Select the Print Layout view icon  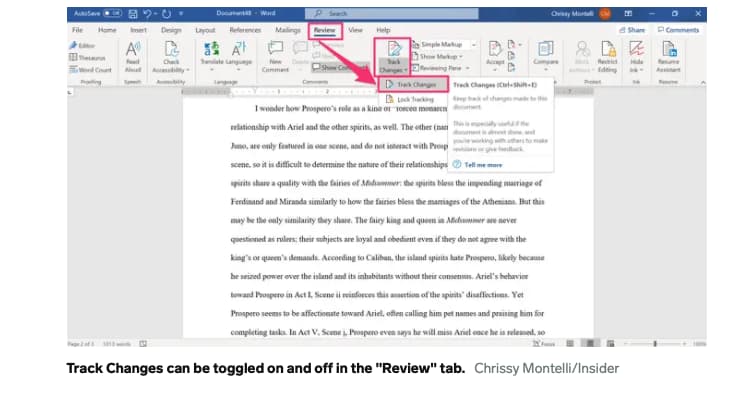tap(590, 344)
